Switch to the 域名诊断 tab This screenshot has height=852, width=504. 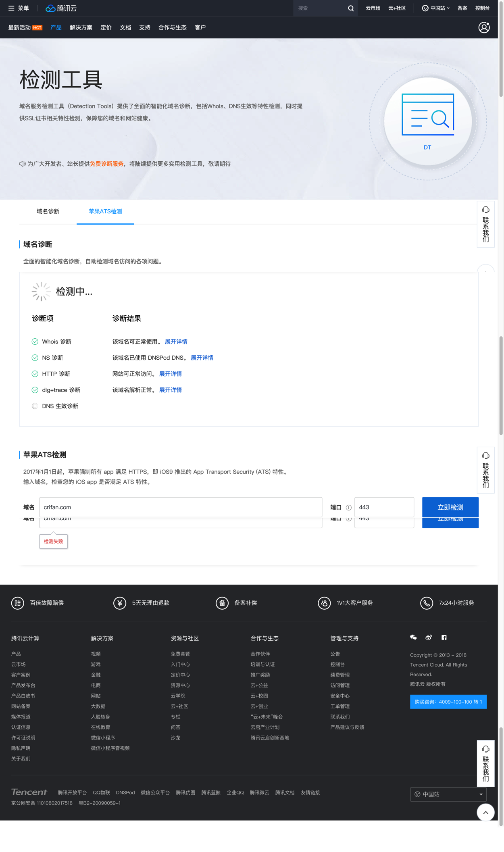(48, 211)
